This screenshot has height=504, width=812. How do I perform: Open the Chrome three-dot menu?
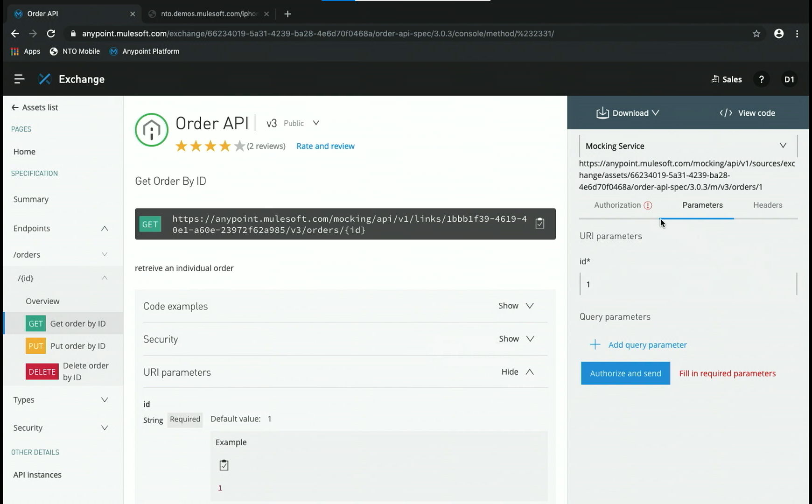(797, 34)
